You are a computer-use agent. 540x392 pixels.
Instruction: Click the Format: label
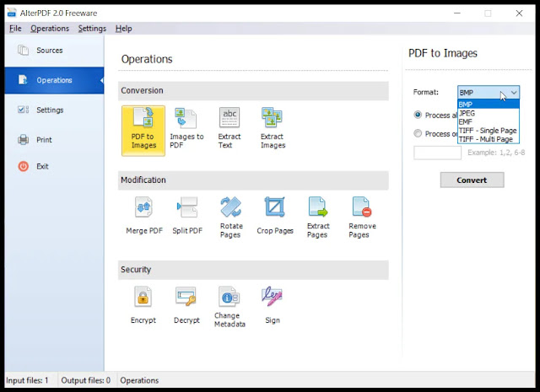426,92
